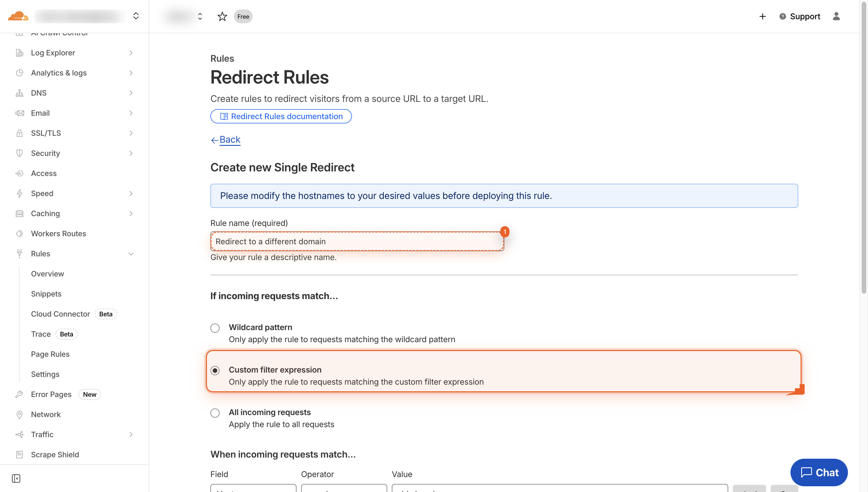
Task: Open Support help menu
Action: pyautogui.click(x=799, y=16)
